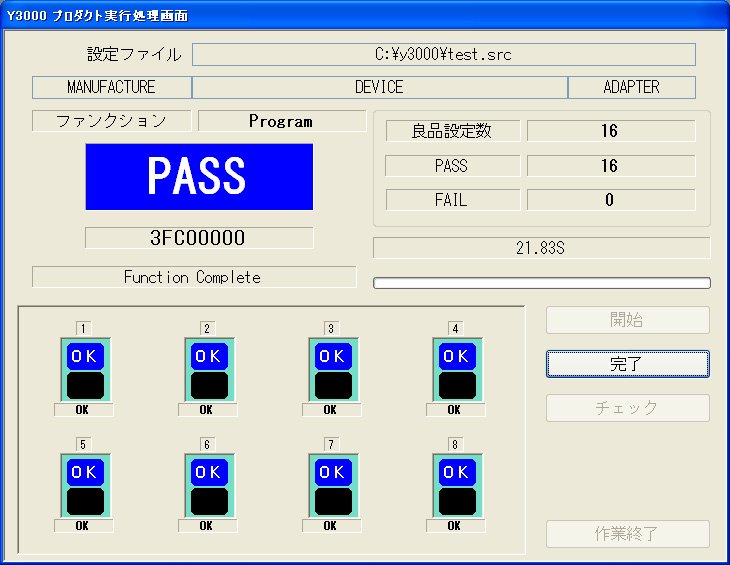Click the DEVICE header field

[380, 87]
